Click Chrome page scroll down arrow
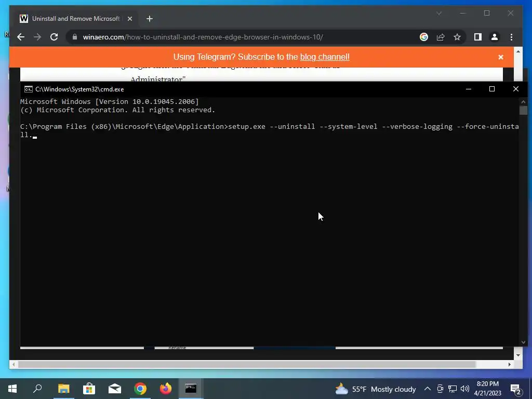532x399 pixels. tap(518, 355)
